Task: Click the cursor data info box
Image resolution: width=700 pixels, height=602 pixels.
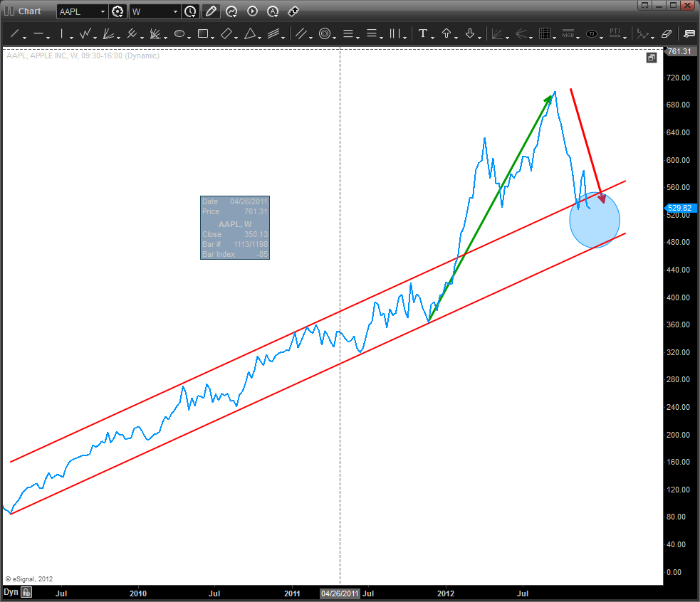Action: tap(235, 228)
